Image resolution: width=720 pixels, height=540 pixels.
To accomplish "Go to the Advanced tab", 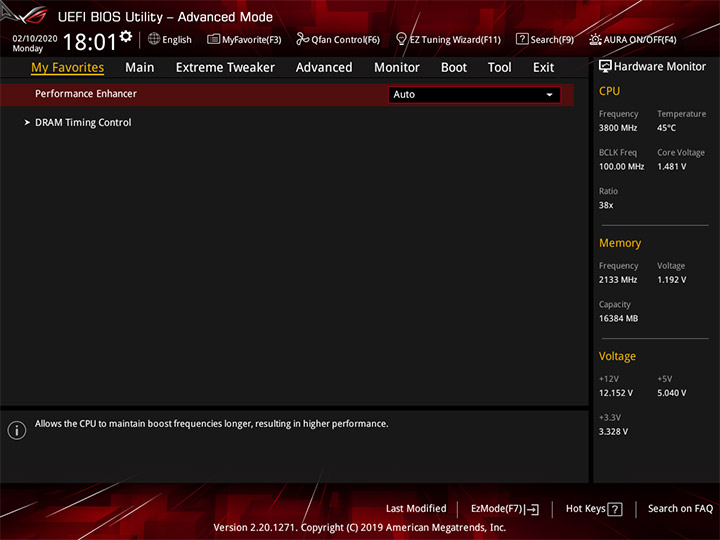I will coord(324,68).
